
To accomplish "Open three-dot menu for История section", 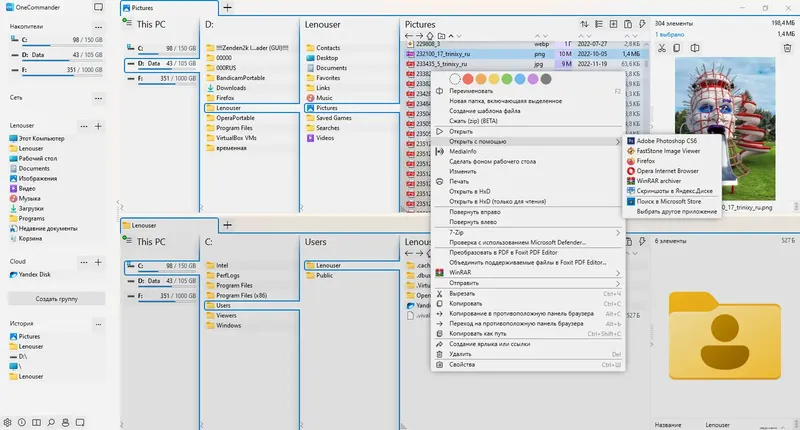I will click(98, 323).
